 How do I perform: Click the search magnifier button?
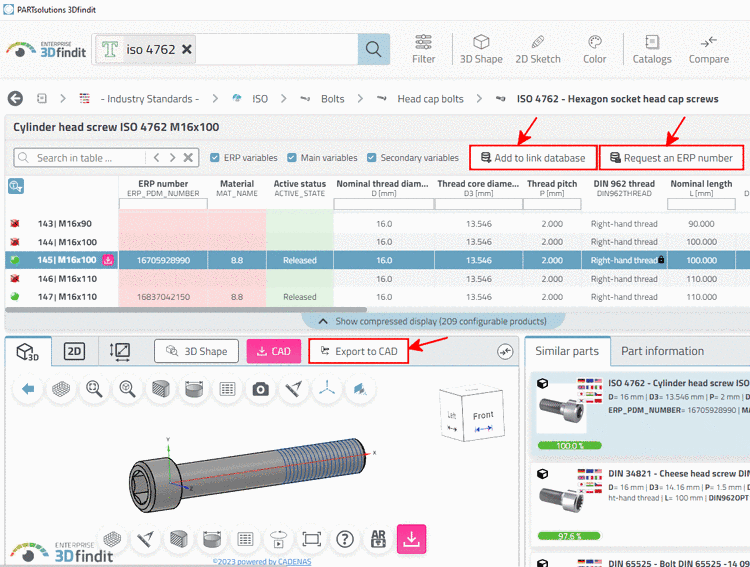coord(374,49)
